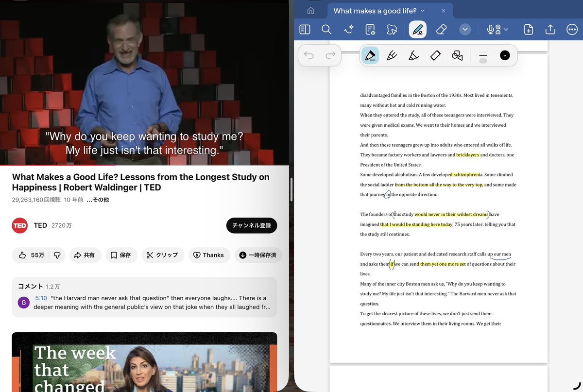Open the page thumbnails sidebar in GoodNotes

[305, 30]
